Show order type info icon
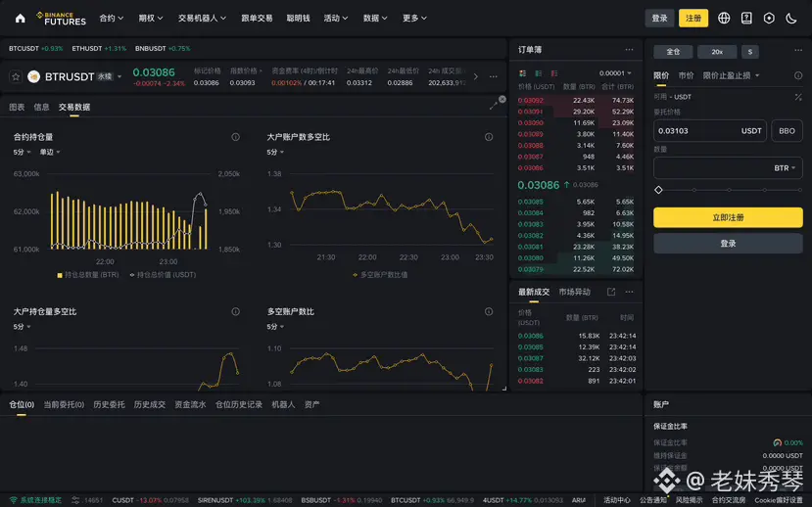This screenshot has width=812, height=507. point(798,75)
